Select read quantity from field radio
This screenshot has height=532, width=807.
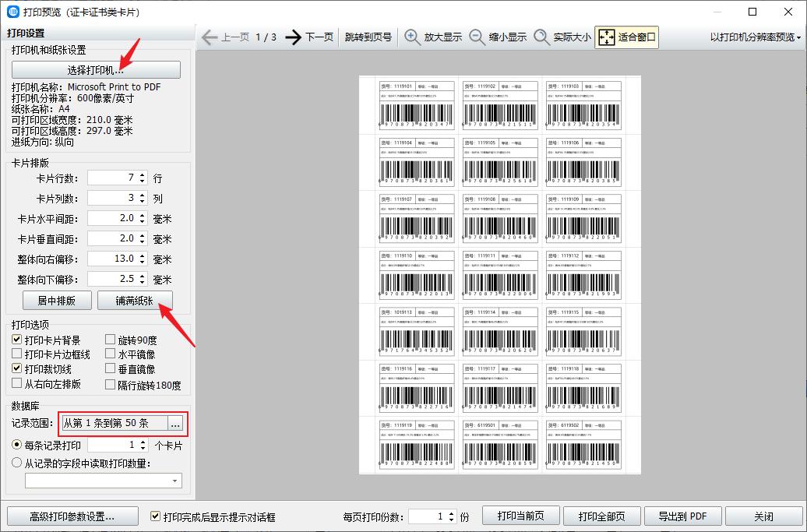click(17, 463)
